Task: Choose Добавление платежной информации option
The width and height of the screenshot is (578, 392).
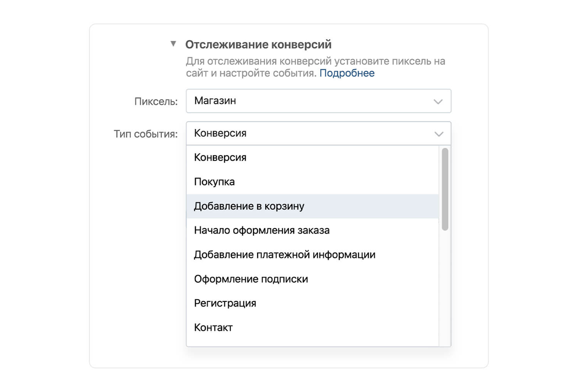Action: coord(313,255)
